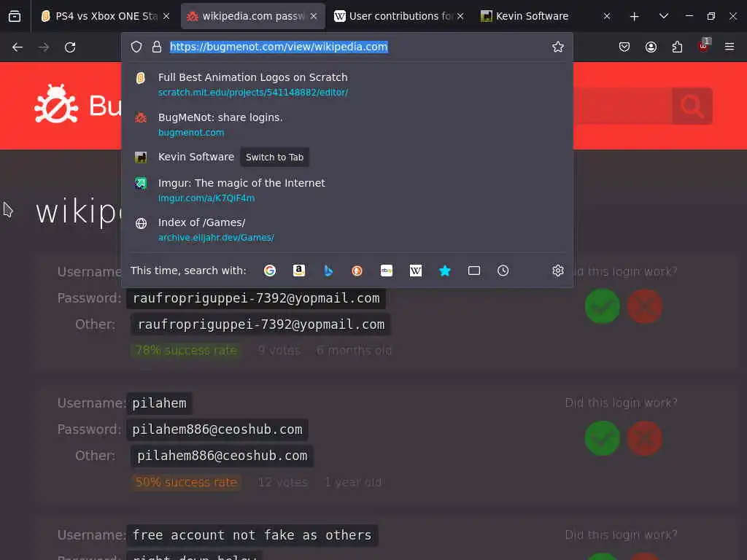Open Full Best Animation Logos suggestion
Screen dimensions: 747x560
347,85
